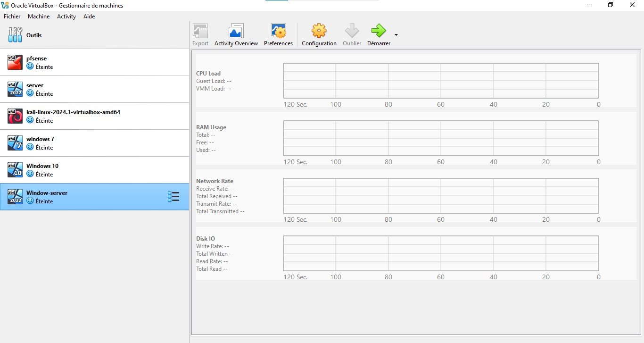Open Configuration gear icon
644x343 pixels.
(319, 32)
